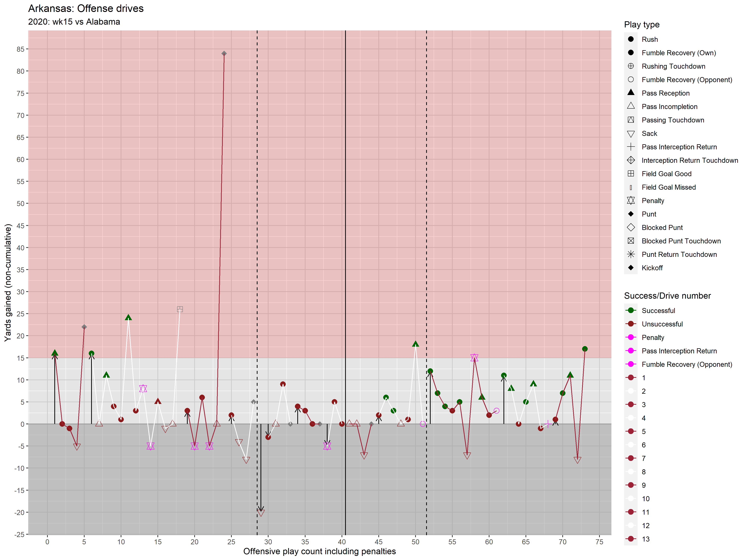Click the green Successful legend swatch
Image resolution: width=747 pixels, height=560 pixels.
click(630, 311)
